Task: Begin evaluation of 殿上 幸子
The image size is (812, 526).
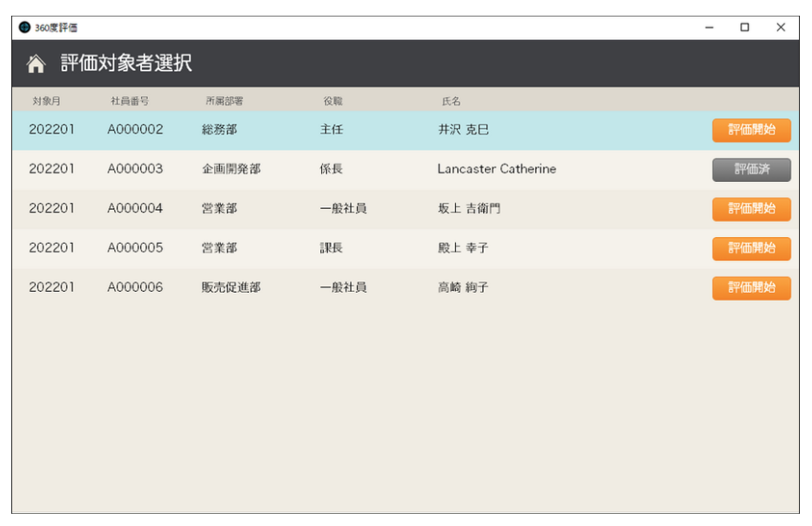Action: 751,248
